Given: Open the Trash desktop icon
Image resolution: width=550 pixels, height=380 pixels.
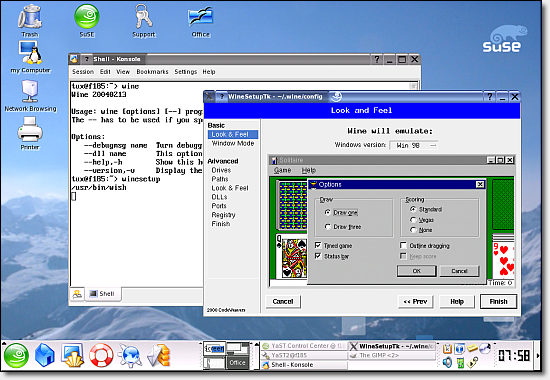Looking at the screenshot, I should (30, 20).
